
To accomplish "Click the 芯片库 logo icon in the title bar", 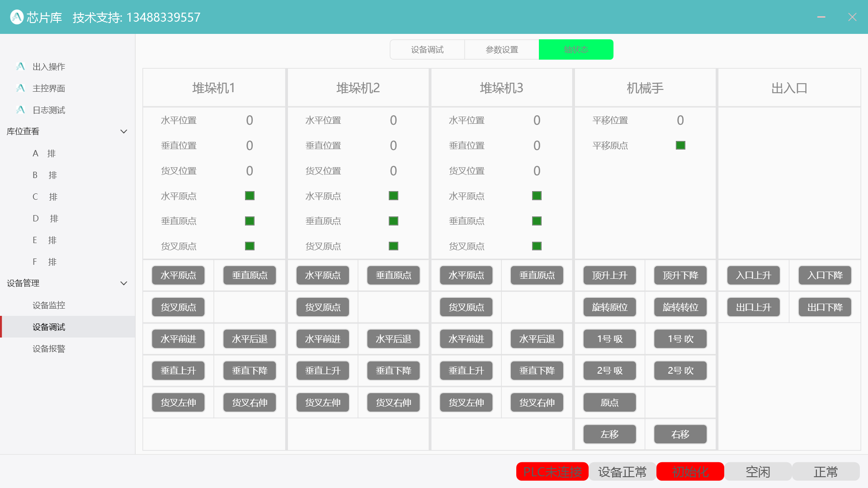I will click(x=17, y=17).
